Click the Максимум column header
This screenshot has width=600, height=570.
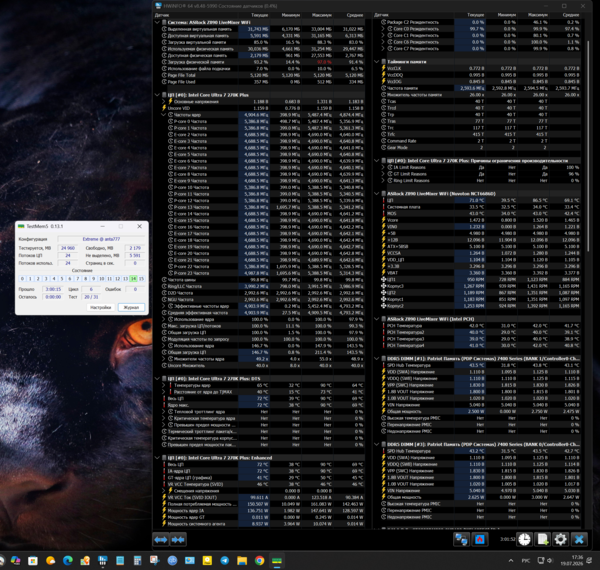(322, 15)
